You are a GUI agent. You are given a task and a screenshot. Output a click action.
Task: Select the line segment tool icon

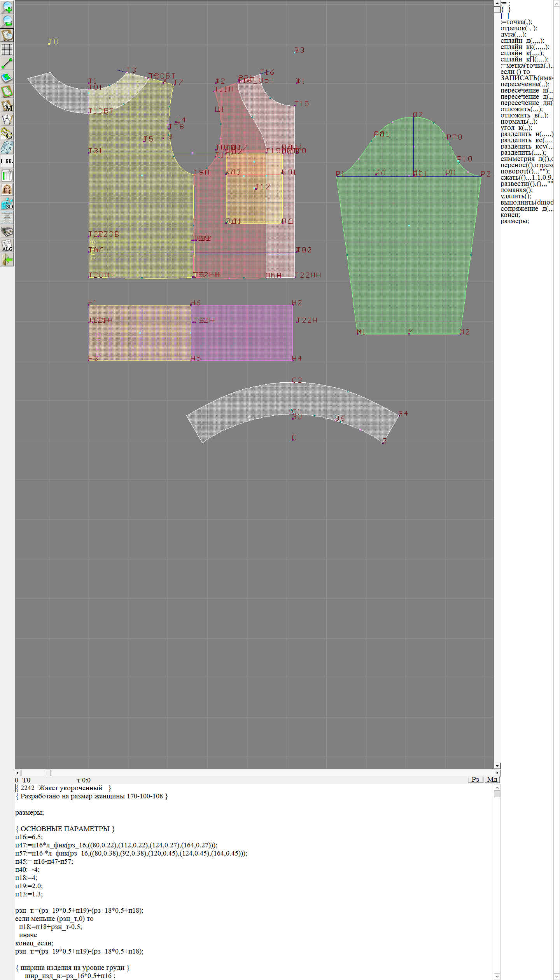pyautogui.click(x=7, y=63)
